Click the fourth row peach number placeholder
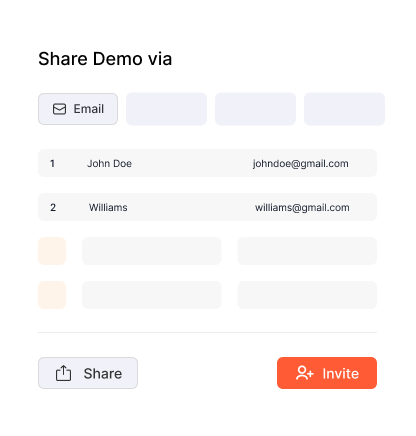This screenshot has height=436, width=416. [x=52, y=295]
